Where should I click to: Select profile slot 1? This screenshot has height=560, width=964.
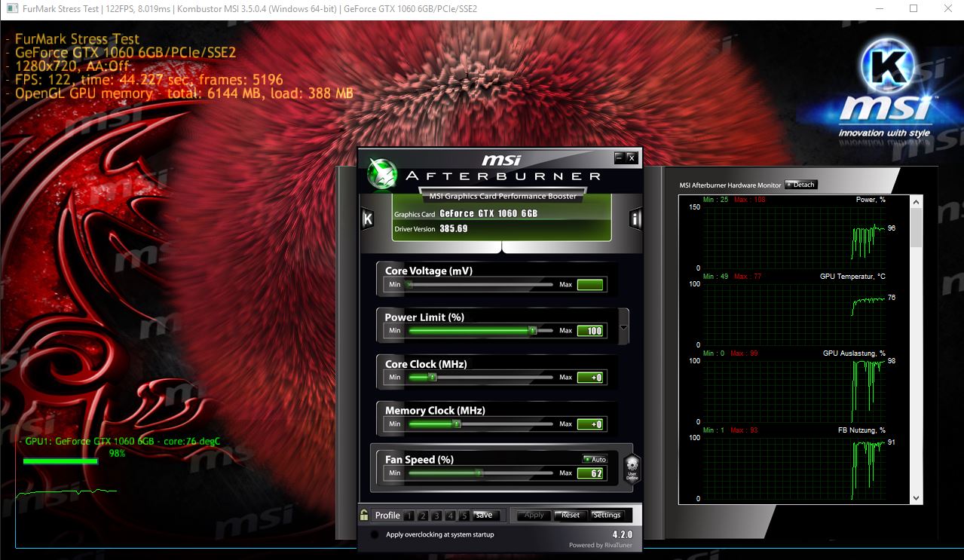(409, 516)
